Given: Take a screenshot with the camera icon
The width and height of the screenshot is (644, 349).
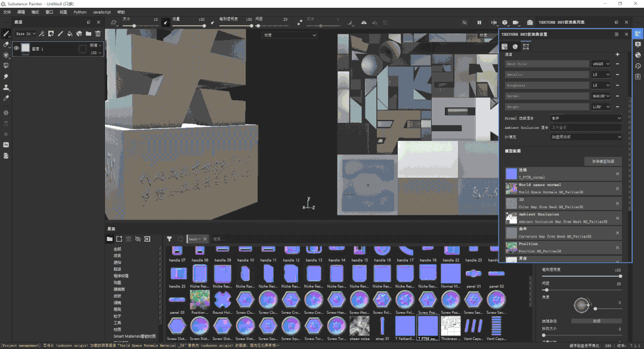Looking at the screenshot, I should 530,23.
